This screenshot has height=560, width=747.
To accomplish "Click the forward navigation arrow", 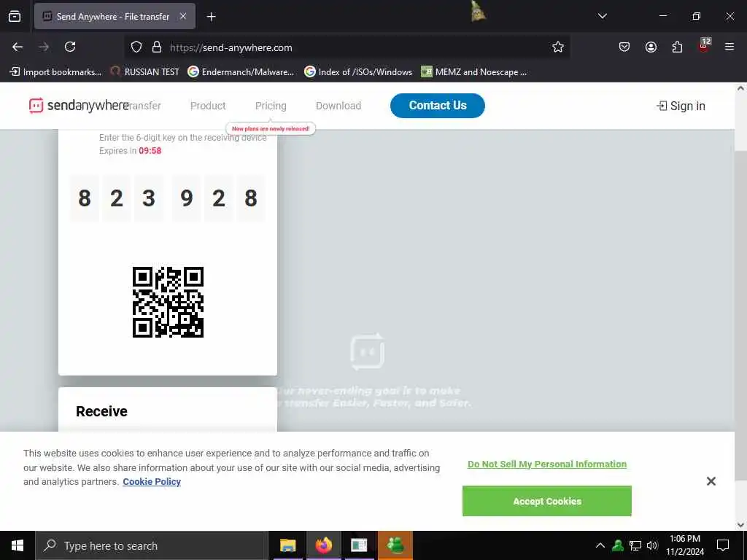I will pyautogui.click(x=44, y=47).
